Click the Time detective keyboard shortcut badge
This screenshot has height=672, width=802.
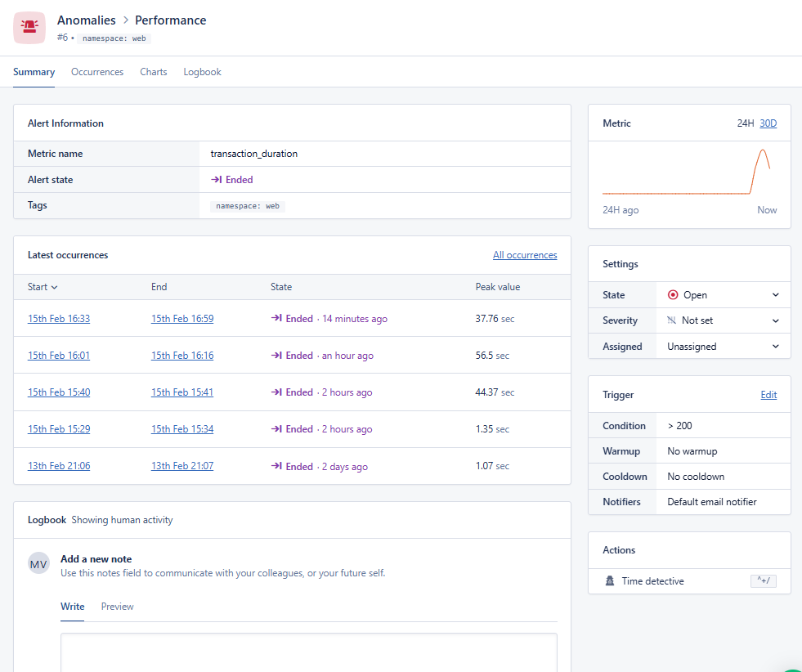pos(763,581)
